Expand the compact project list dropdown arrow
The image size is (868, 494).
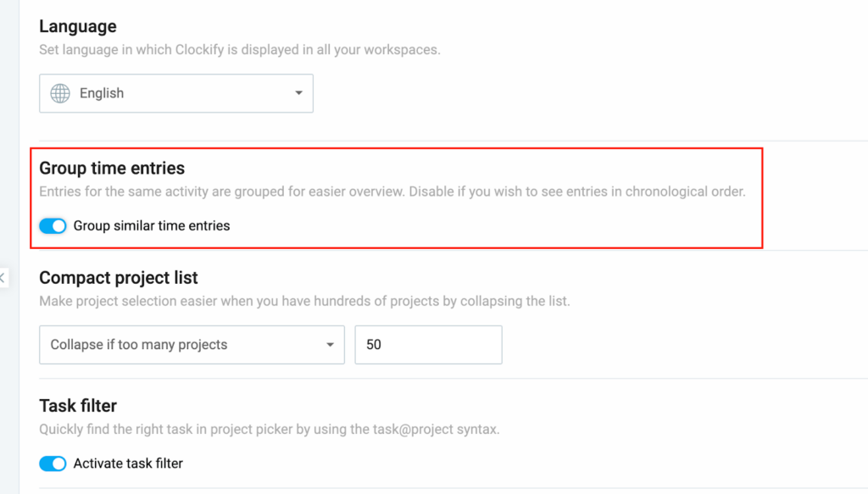point(330,345)
